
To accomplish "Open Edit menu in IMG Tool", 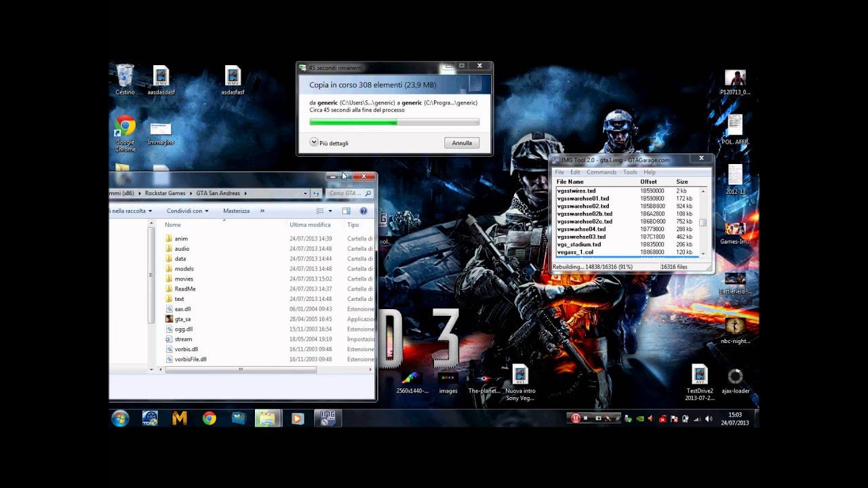I will 575,172.
